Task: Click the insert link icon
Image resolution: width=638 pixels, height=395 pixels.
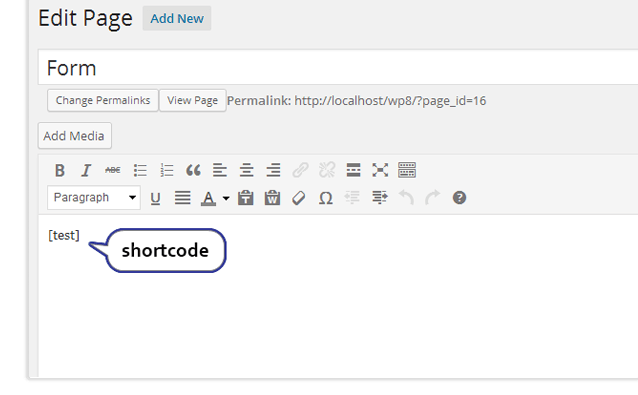Action: pos(300,170)
